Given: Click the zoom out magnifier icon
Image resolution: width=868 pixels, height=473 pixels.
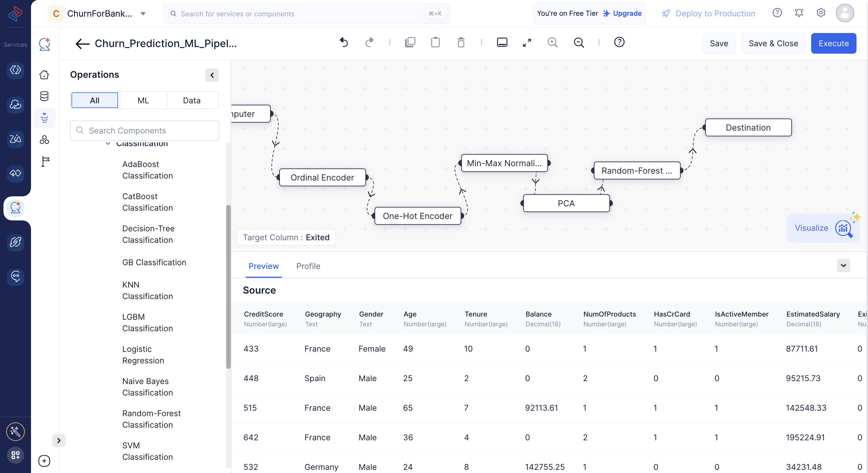Looking at the screenshot, I should tap(578, 42).
